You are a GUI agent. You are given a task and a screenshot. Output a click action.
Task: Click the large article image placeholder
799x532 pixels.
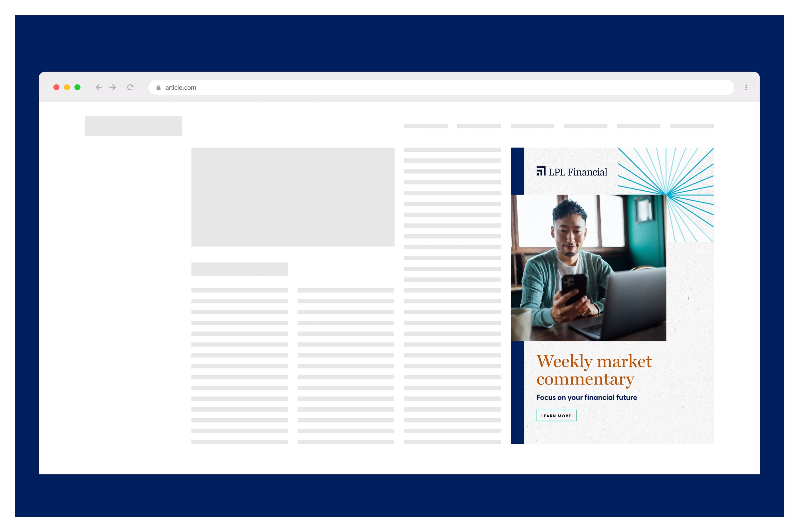click(293, 197)
